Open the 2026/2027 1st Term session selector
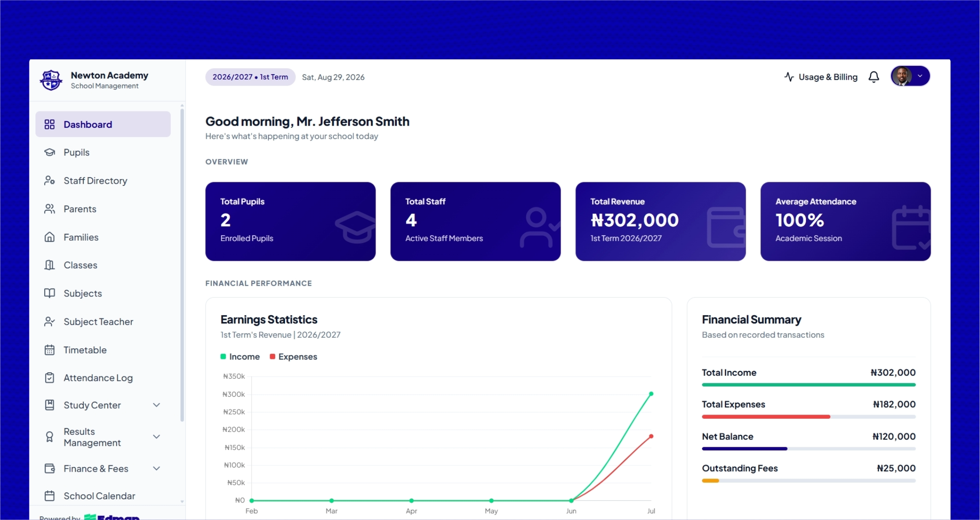This screenshot has width=980, height=520. tap(250, 77)
